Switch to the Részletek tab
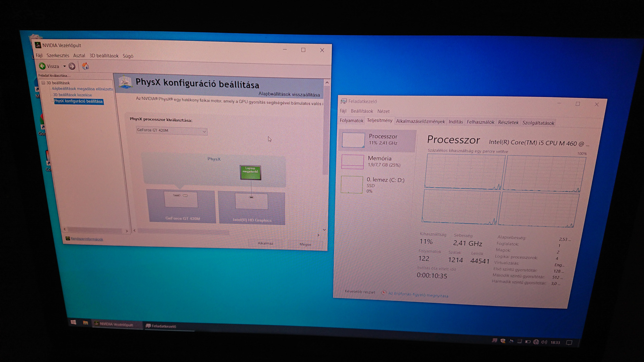 [508, 122]
